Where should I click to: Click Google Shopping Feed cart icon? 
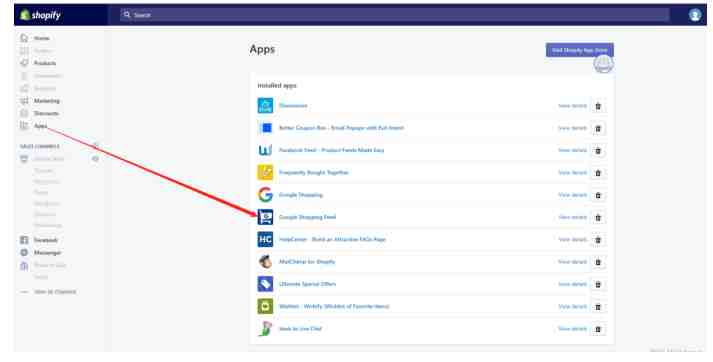point(266,217)
